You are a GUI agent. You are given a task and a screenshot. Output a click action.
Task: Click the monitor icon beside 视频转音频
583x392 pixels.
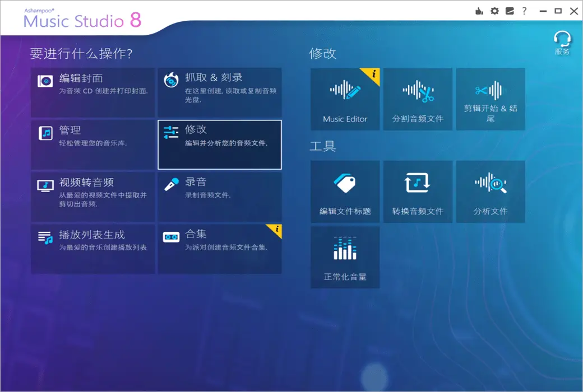(x=45, y=185)
